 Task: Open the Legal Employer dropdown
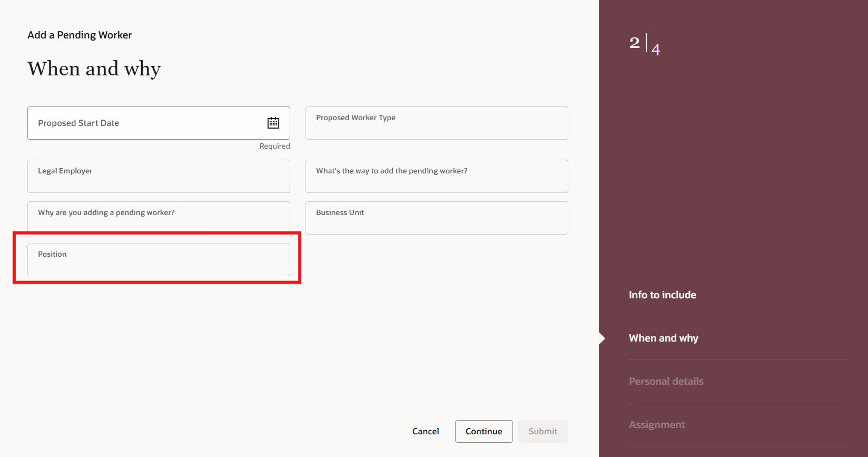click(x=159, y=176)
